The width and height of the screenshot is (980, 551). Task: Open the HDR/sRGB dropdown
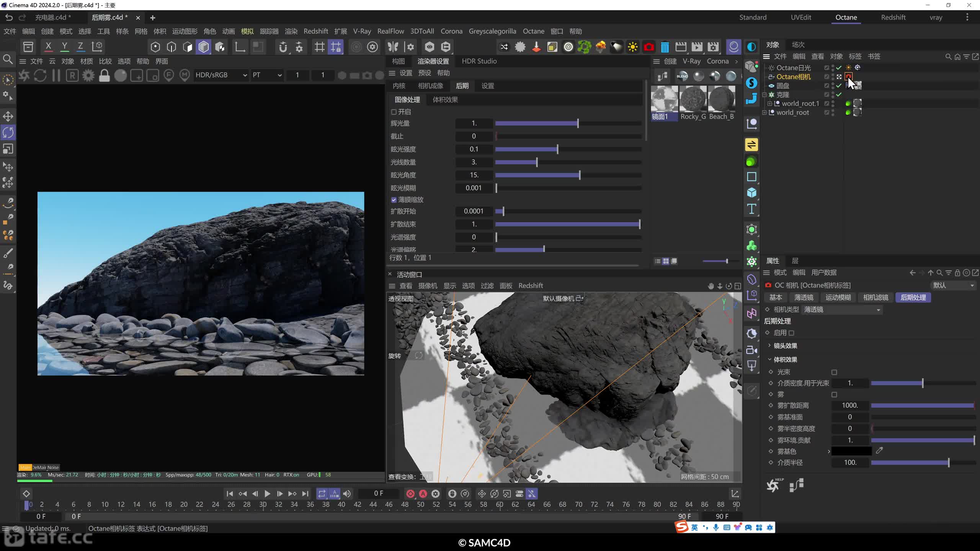point(221,75)
